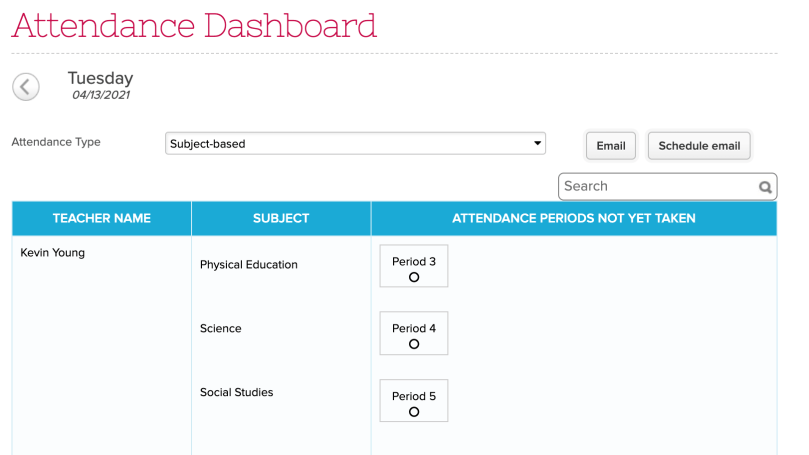
Task: Click teacher name Kevin Young
Action: [x=53, y=253]
